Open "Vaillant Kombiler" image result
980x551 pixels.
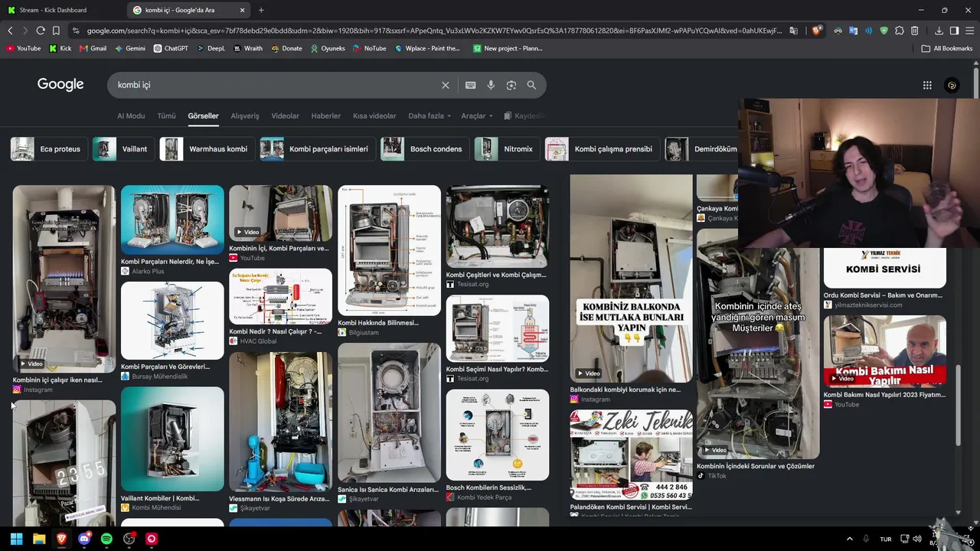pos(172,439)
